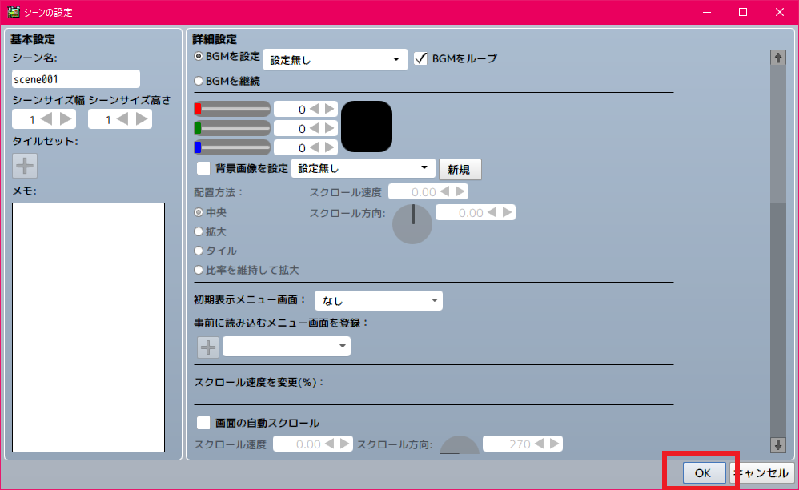Increase scene size height with right arrow
Screen dimensions: 799x490
click(x=142, y=119)
